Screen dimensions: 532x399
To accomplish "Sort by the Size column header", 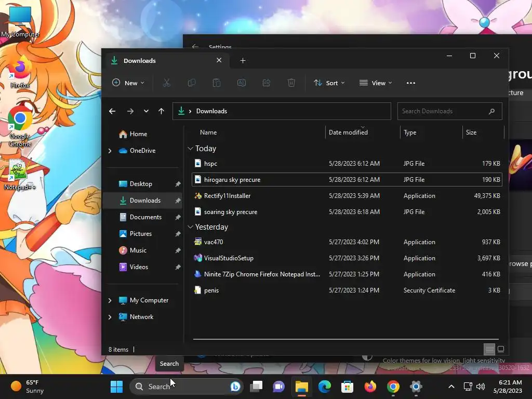I will [x=484, y=132].
